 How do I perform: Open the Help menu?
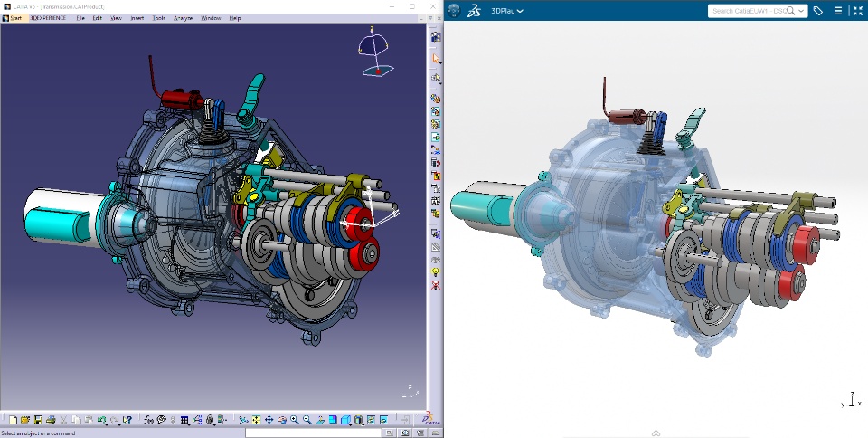(235, 18)
